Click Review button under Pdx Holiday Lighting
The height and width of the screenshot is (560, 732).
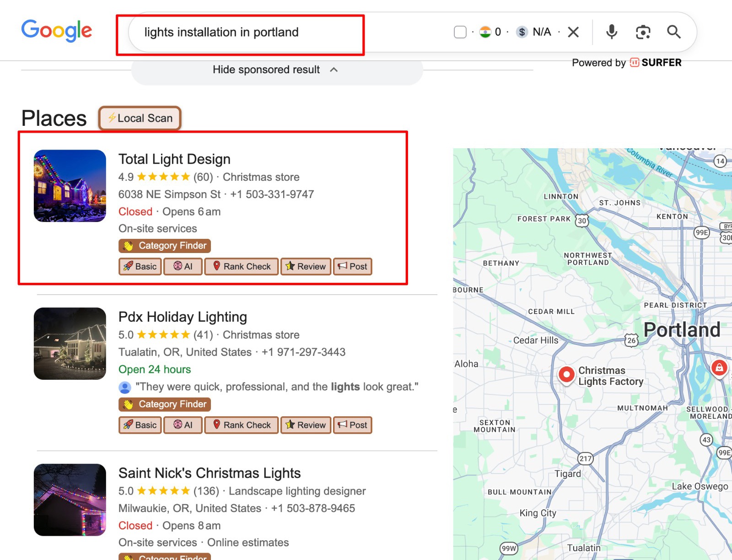click(x=306, y=425)
